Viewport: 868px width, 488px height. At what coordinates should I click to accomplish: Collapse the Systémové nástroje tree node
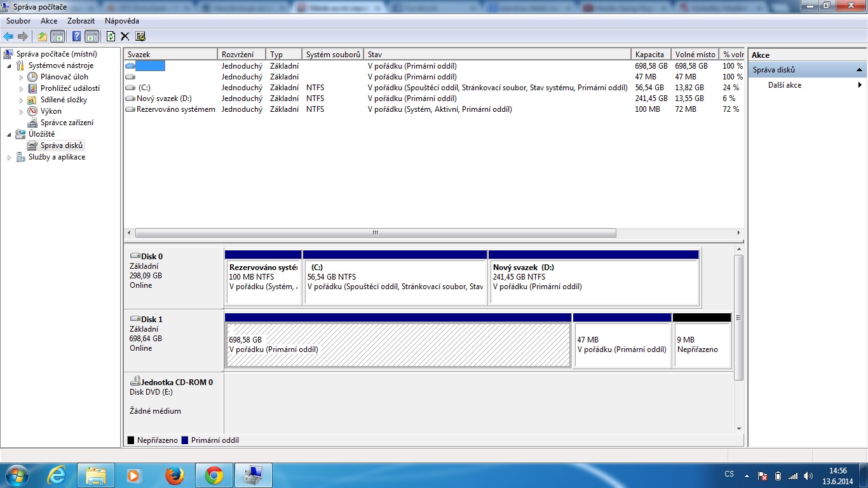pos(9,65)
